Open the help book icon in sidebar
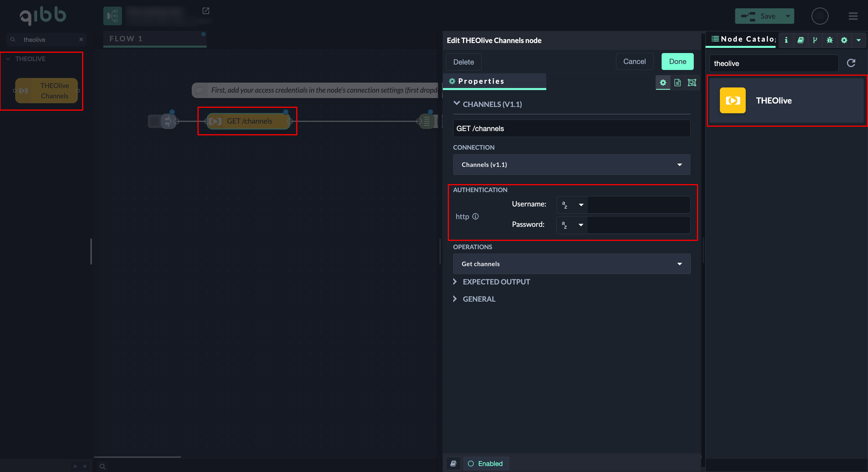Image resolution: width=868 pixels, height=472 pixels. point(801,40)
